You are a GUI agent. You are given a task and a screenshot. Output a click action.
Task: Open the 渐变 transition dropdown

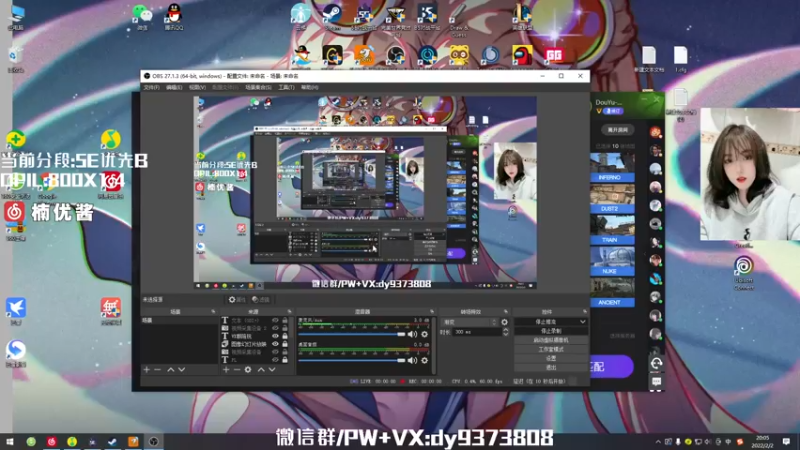point(469,322)
